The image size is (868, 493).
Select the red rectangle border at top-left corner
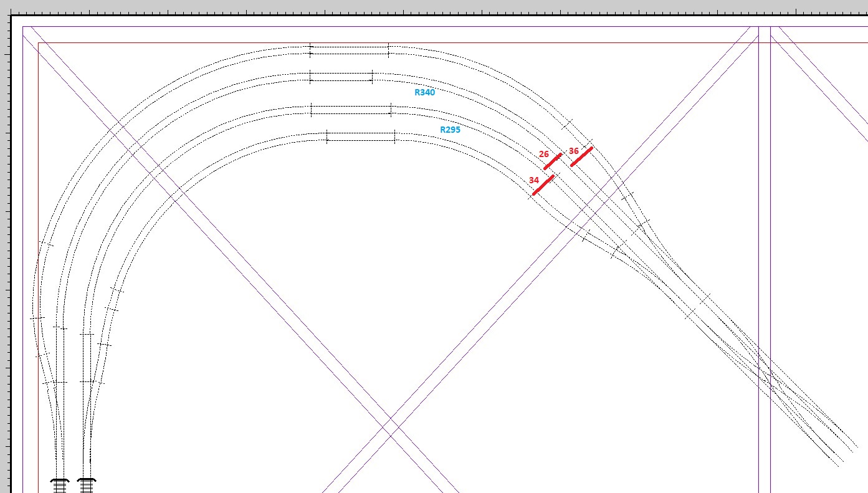pos(39,44)
